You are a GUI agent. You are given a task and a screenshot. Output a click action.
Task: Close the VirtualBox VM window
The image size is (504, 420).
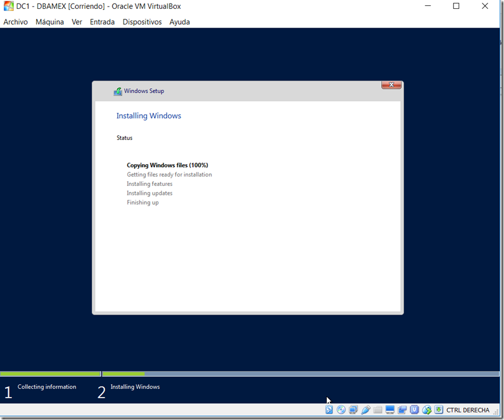(485, 6)
